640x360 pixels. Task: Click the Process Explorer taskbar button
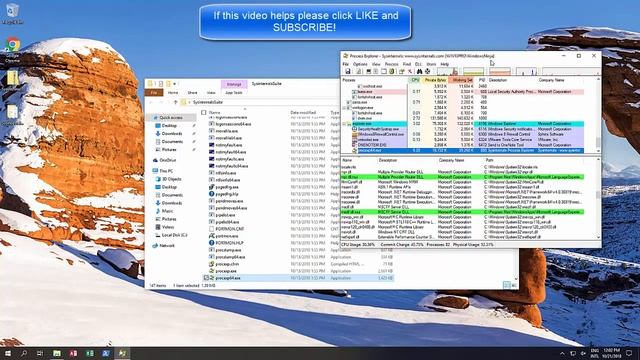(122, 353)
